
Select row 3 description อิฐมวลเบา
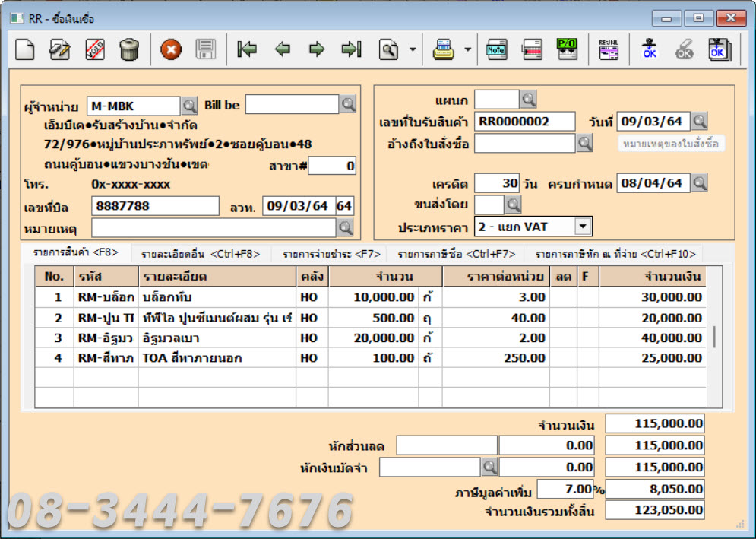tap(217, 338)
